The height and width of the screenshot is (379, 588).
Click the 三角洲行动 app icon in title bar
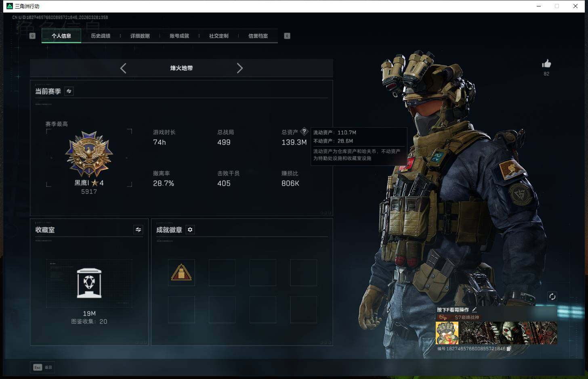10,6
